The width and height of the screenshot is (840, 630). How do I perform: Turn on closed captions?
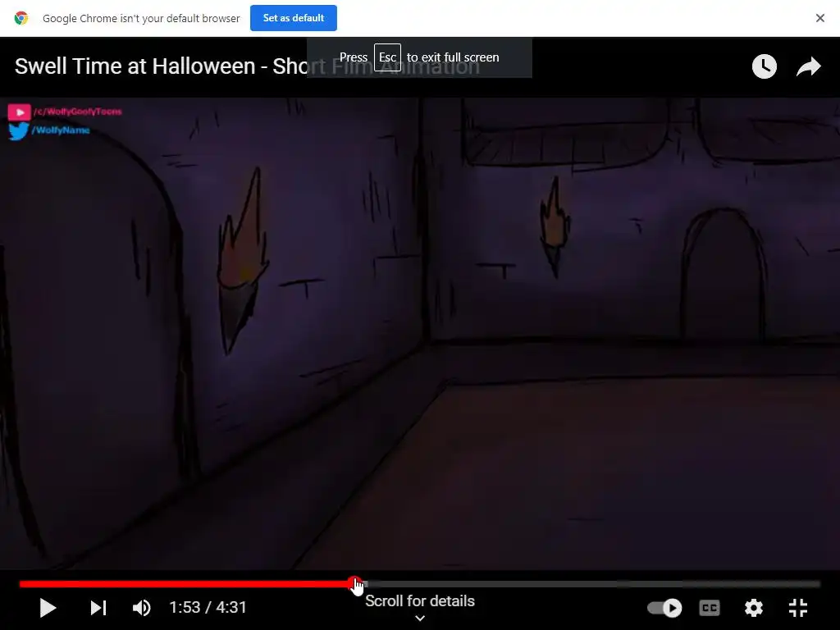coord(710,608)
